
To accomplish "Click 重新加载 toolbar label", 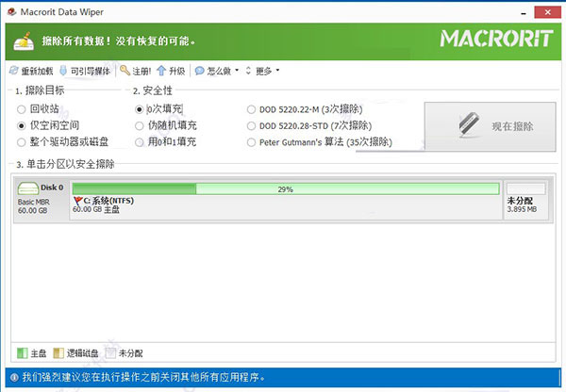I will [x=37, y=71].
